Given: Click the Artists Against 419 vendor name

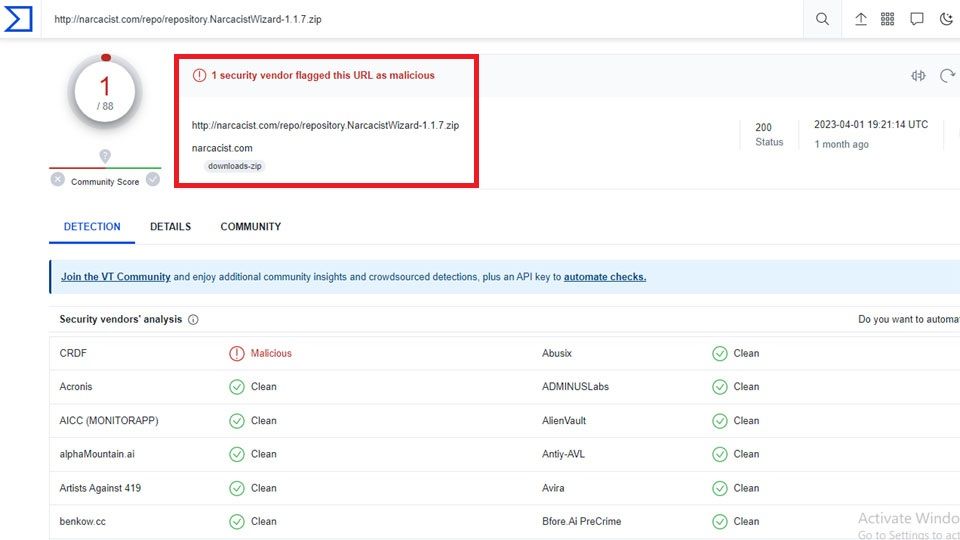Looking at the screenshot, I should (100, 488).
